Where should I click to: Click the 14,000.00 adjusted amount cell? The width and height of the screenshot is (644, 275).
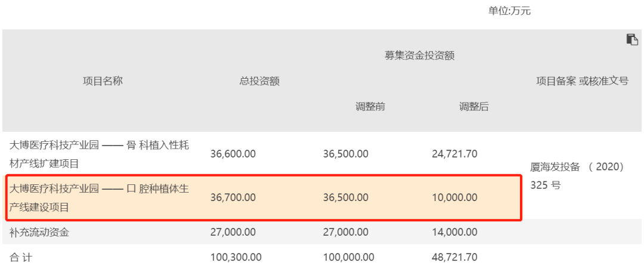[x=454, y=232]
